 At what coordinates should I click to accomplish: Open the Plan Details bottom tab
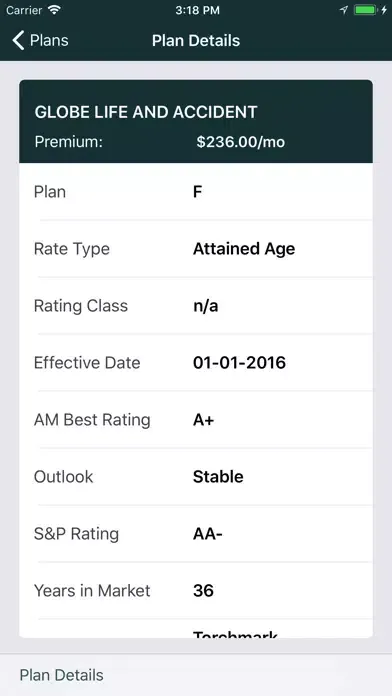point(62,675)
